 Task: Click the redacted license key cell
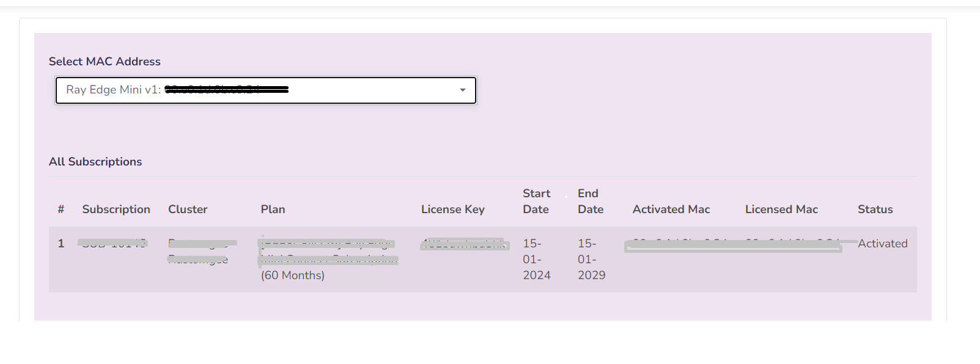click(464, 244)
